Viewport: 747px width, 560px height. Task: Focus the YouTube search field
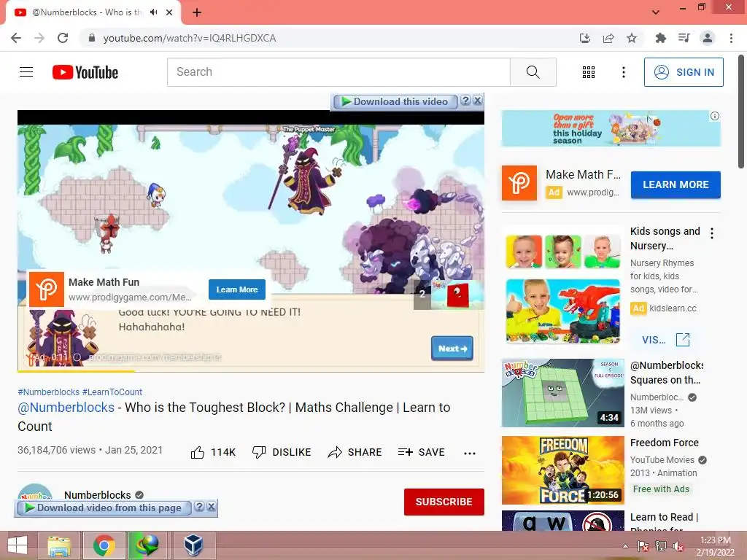pyautogui.click(x=338, y=72)
